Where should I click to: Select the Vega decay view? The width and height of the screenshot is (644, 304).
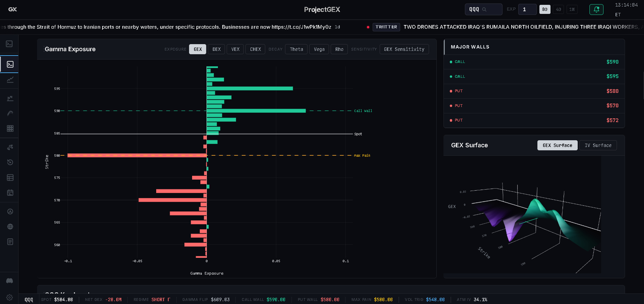pos(319,49)
